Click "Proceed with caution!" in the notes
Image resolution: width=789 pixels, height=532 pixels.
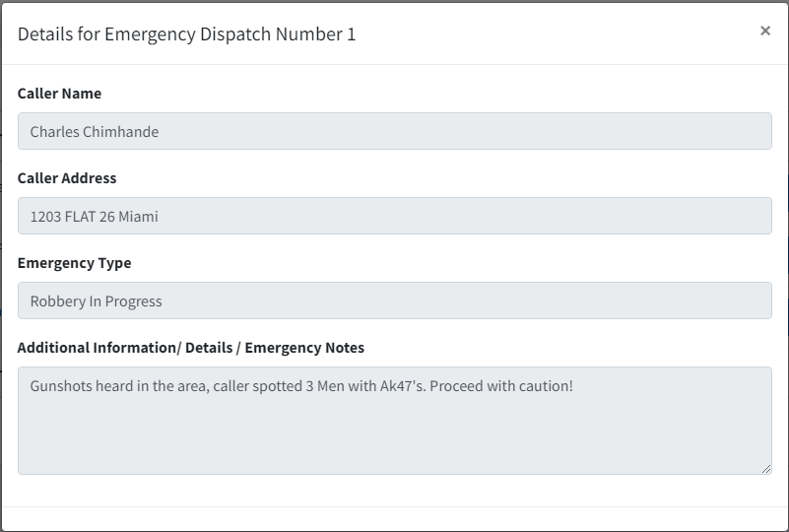point(501,386)
